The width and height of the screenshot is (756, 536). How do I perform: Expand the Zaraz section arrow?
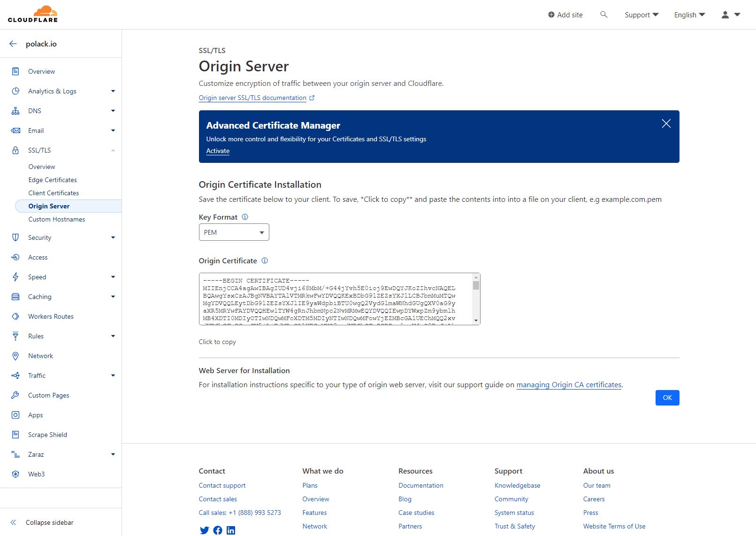click(x=113, y=454)
